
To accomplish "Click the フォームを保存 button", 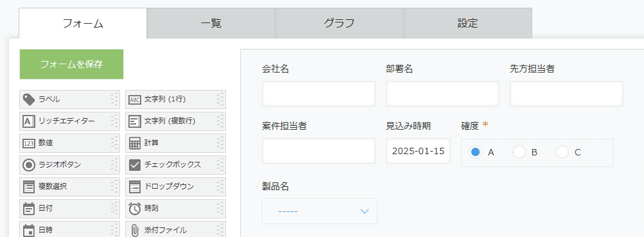I will (x=71, y=64).
